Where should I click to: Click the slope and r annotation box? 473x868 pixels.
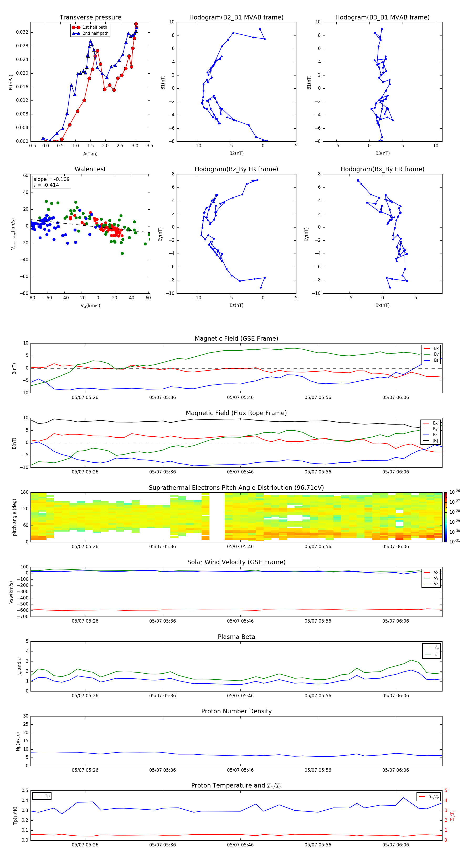click(x=52, y=182)
